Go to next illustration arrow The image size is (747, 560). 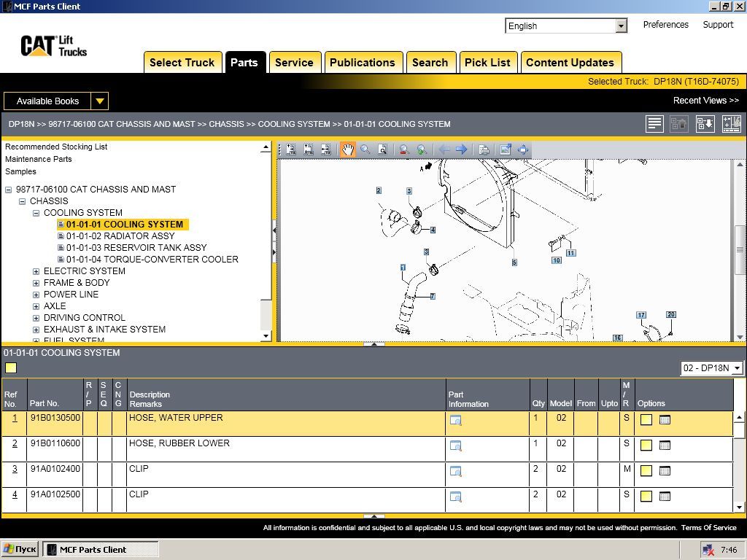pyautogui.click(x=461, y=149)
